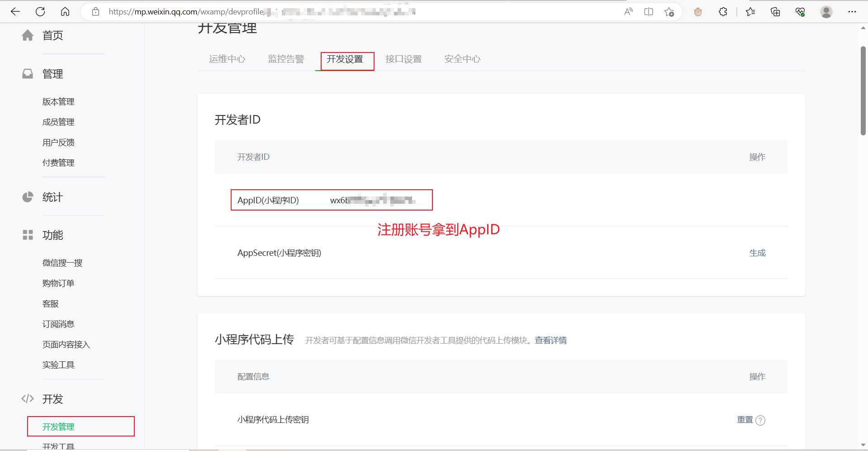868x451 pixels.
Task: Click the 小程序代码上传 heading
Action: (254, 339)
